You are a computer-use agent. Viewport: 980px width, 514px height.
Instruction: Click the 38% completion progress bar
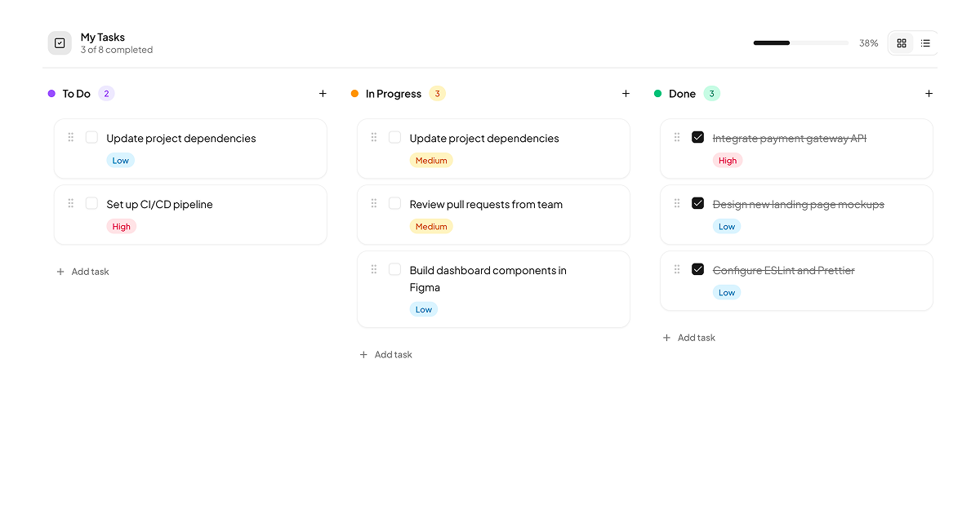click(x=800, y=42)
